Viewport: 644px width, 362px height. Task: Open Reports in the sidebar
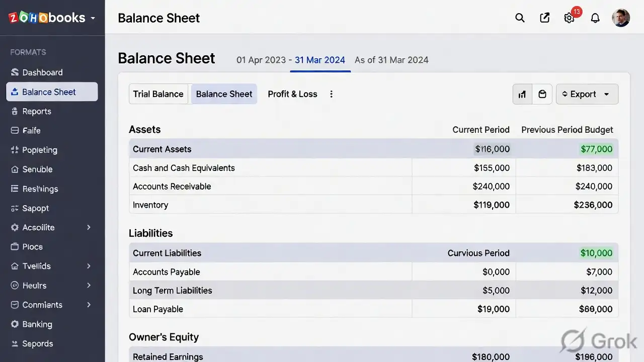click(37, 111)
